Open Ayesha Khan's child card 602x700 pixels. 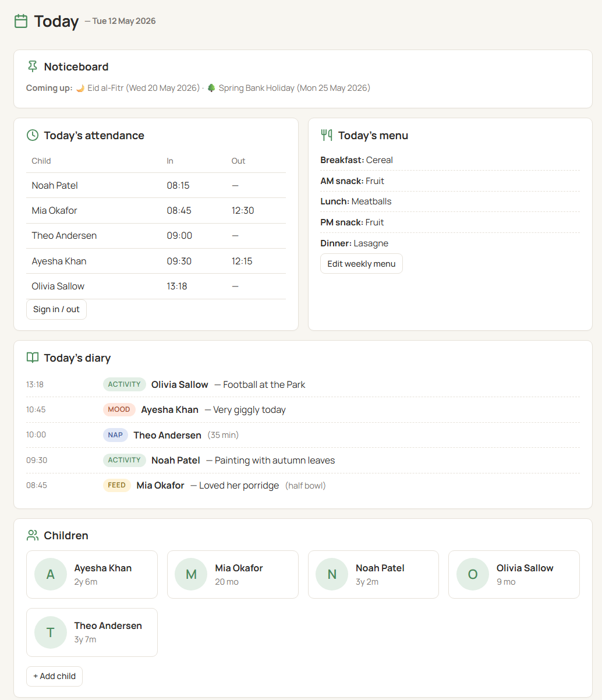coord(92,574)
